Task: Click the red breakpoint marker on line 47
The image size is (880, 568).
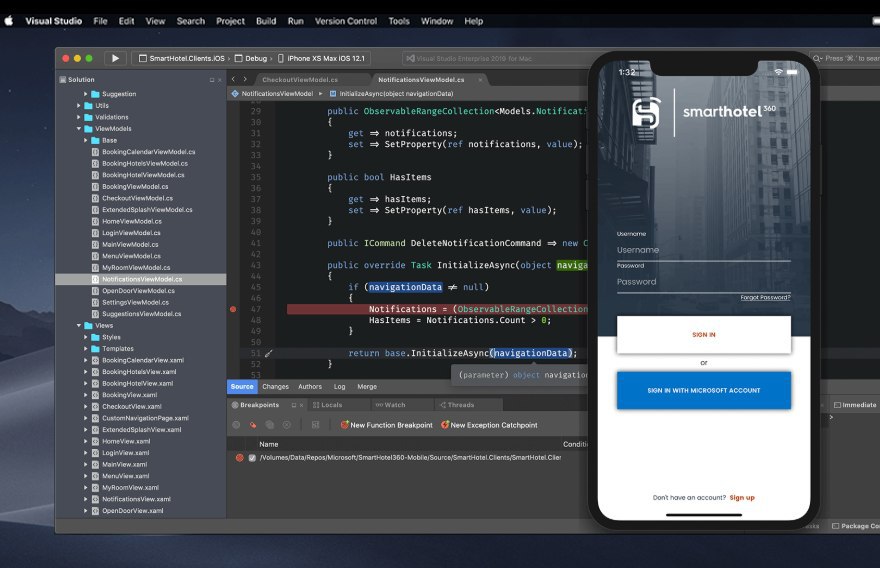Action: pos(233,309)
